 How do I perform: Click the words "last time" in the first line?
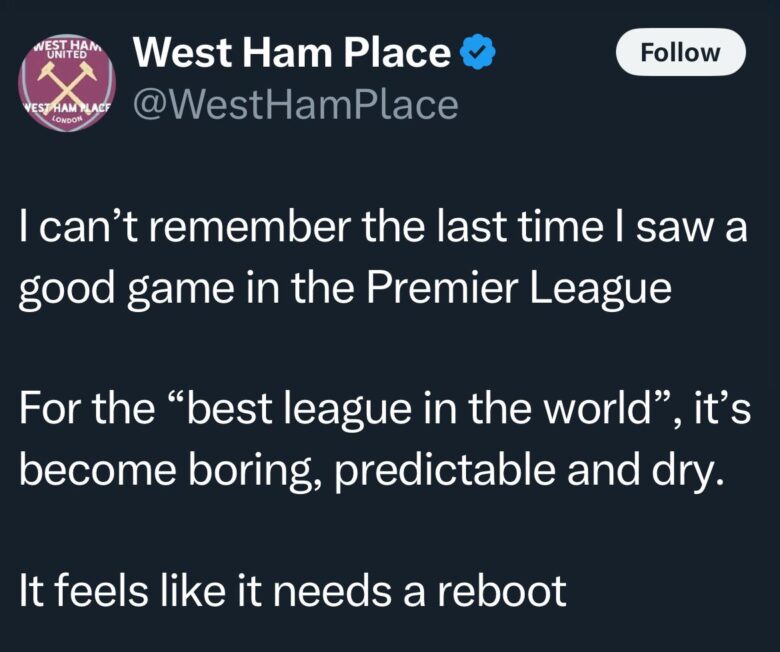pos(528,229)
